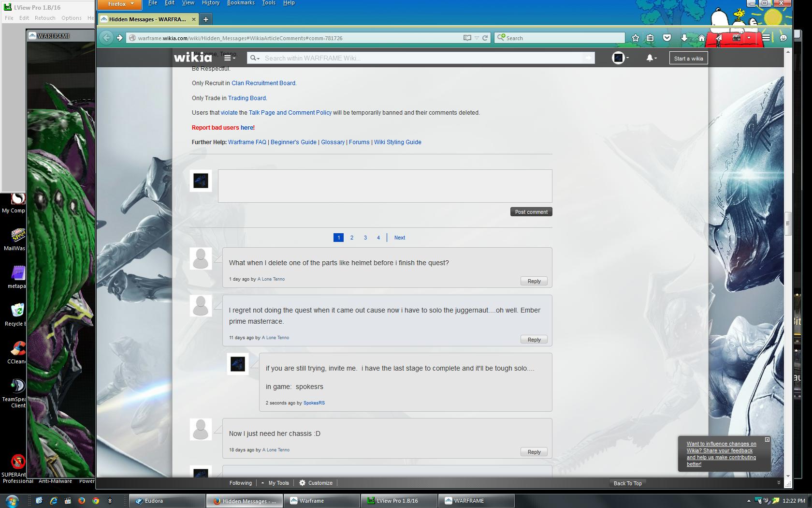Viewport: 812px width, 508px height.
Task: Open the History menu in Firefox
Action: [x=210, y=3]
